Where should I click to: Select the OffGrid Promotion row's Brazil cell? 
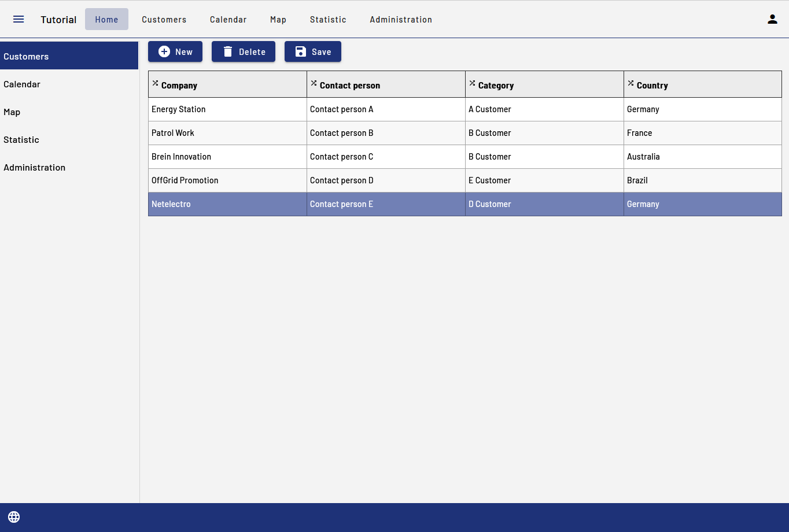point(637,180)
